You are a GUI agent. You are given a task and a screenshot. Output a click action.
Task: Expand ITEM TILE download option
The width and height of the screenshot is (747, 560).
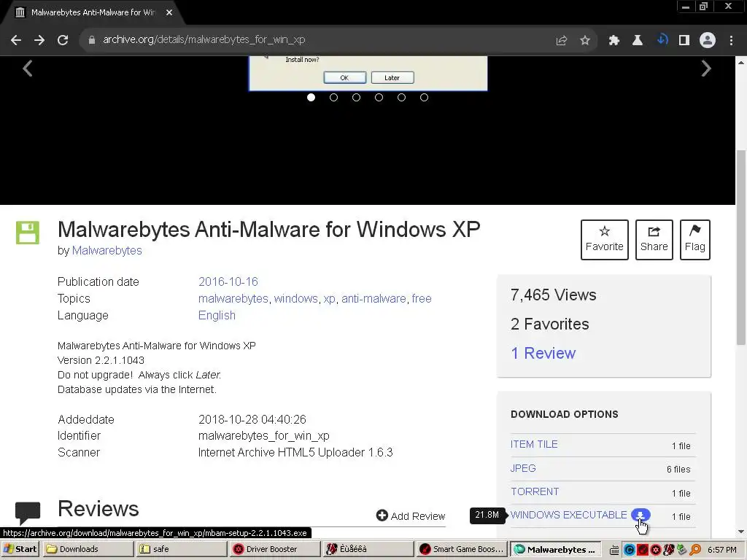click(534, 444)
